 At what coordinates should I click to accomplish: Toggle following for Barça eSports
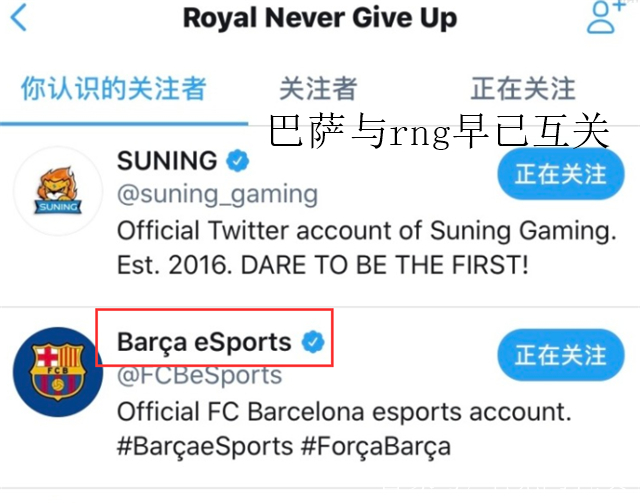click(x=560, y=355)
